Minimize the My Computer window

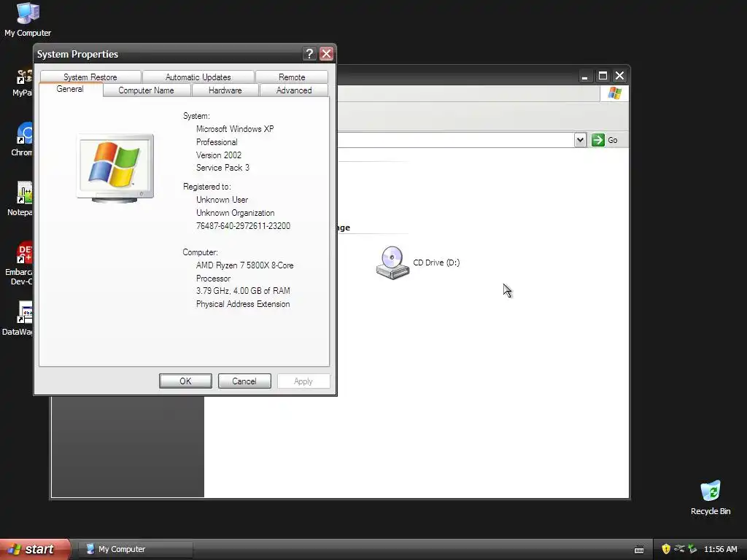(584, 76)
